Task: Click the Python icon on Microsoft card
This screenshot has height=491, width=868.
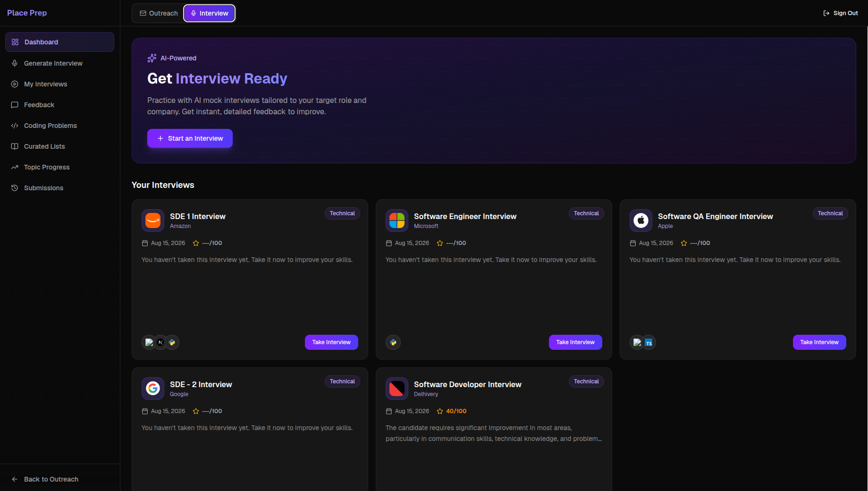Action: pyautogui.click(x=393, y=342)
